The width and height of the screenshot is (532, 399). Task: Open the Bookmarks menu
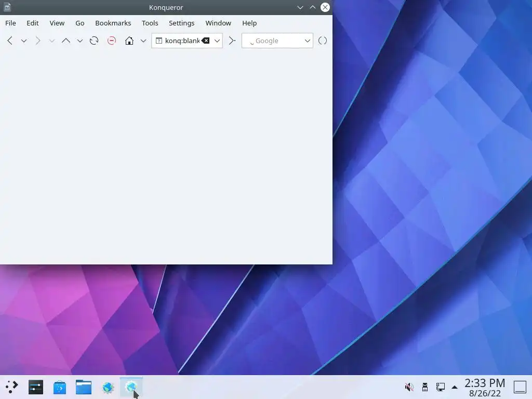[x=113, y=23]
